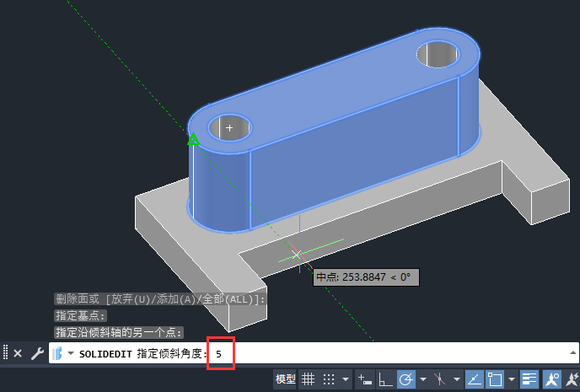Close the command line window
The image size is (580, 392).
[x=18, y=353]
